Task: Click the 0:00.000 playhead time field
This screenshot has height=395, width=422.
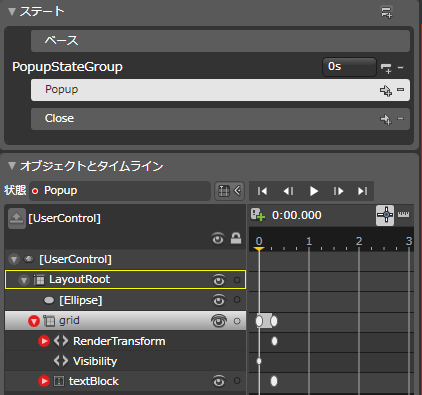Action: 297,215
